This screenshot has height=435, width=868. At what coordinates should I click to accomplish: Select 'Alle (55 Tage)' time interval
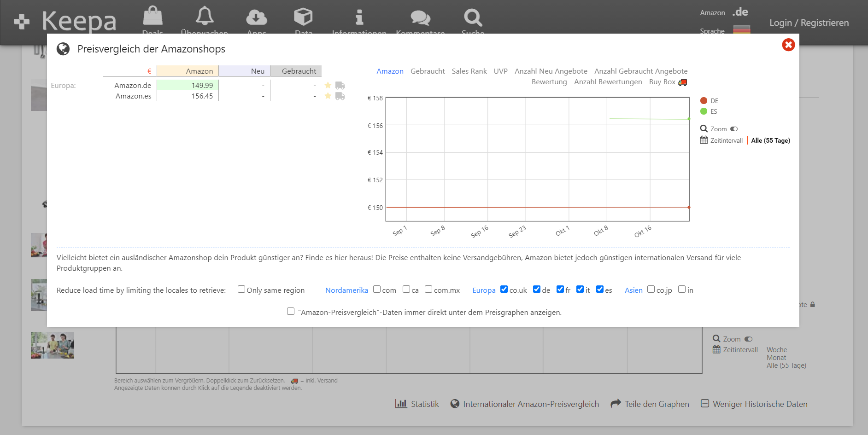pos(770,140)
